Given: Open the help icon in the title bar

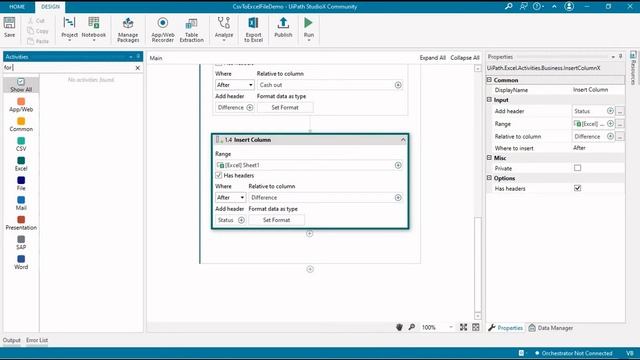Looking at the screenshot, I should [538, 6].
